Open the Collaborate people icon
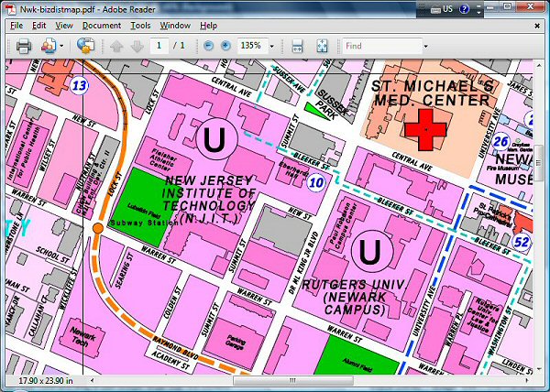This screenshot has width=550, height=392. tap(49, 46)
